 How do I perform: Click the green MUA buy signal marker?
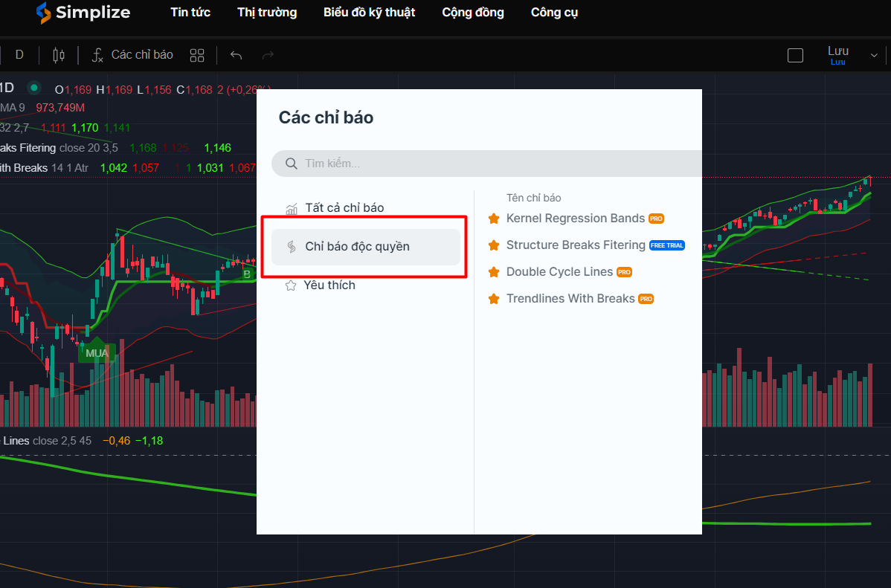(97, 352)
